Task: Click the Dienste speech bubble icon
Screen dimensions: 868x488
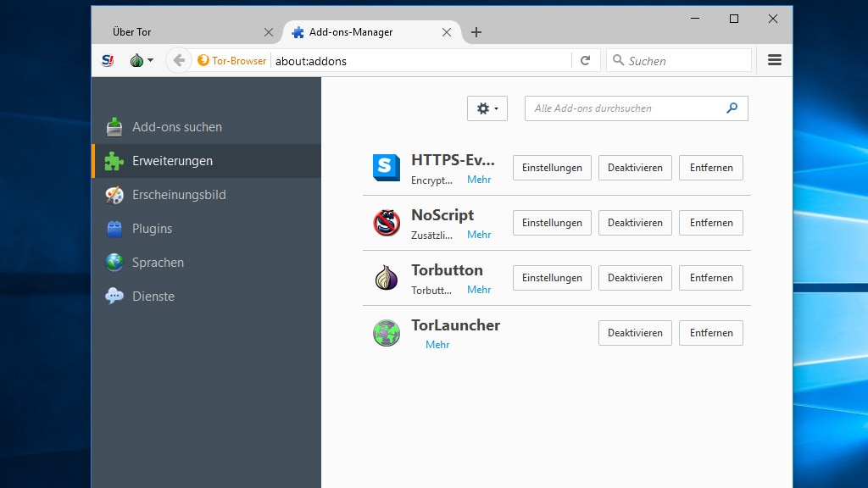Action: pos(114,296)
